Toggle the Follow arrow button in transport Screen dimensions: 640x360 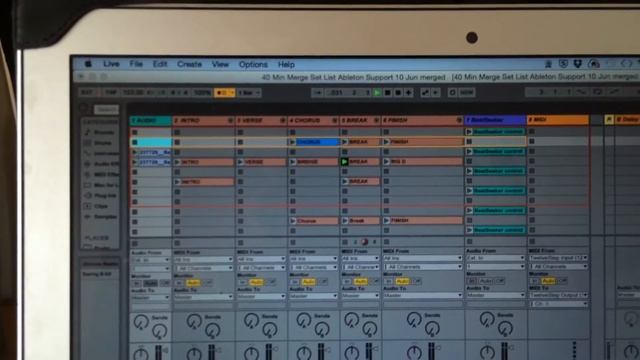[318, 93]
